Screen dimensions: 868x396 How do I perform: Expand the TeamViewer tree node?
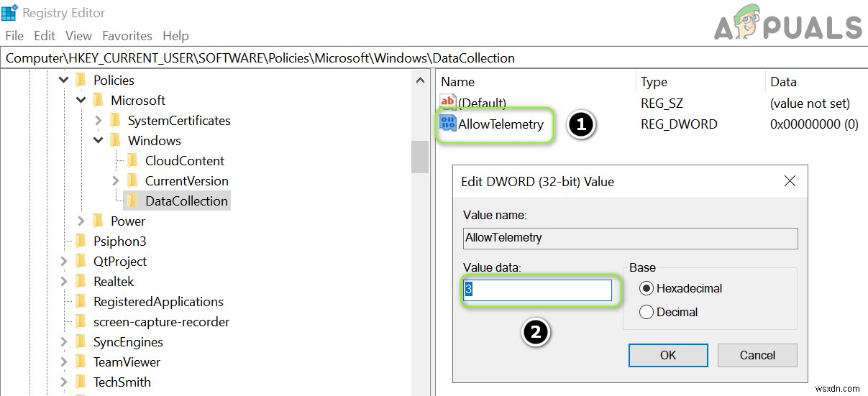tap(64, 362)
